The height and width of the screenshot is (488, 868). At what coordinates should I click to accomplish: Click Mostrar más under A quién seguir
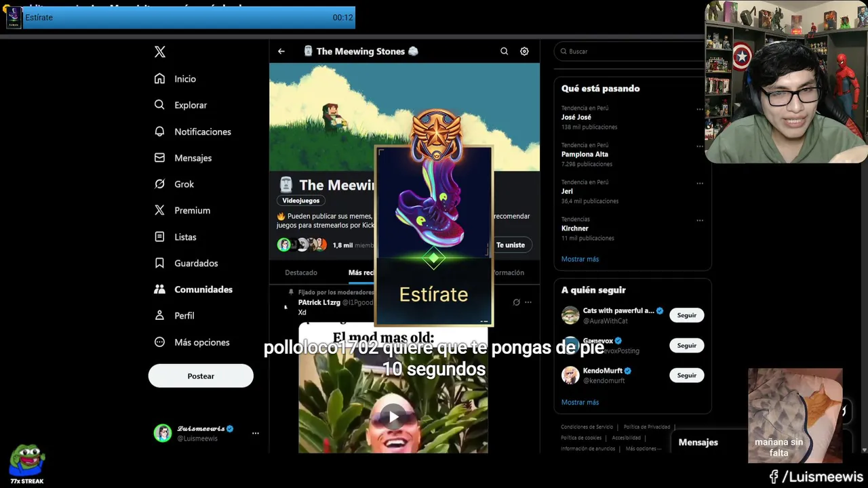coord(580,402)
